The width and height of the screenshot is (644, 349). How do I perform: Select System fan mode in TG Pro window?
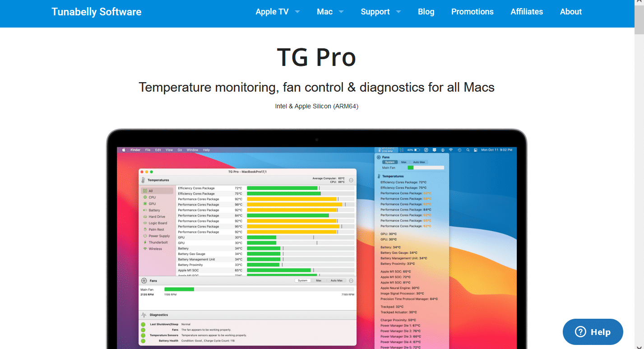click(303, 280)
